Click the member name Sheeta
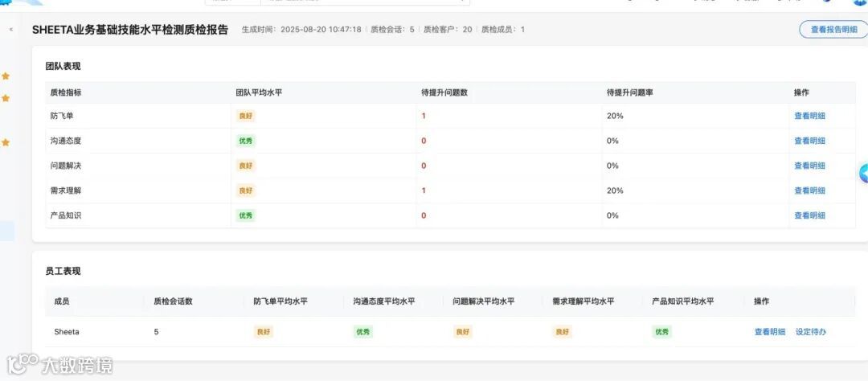The width and height of the screenshot is (868, 381). (x=67, y=332)
